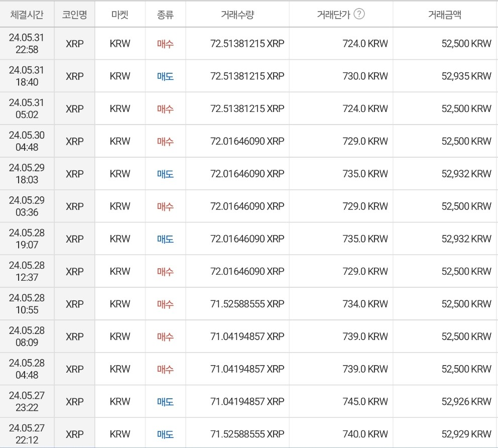
Task: Select the 24.05.27 23:22 time cell
Action: 27,402
